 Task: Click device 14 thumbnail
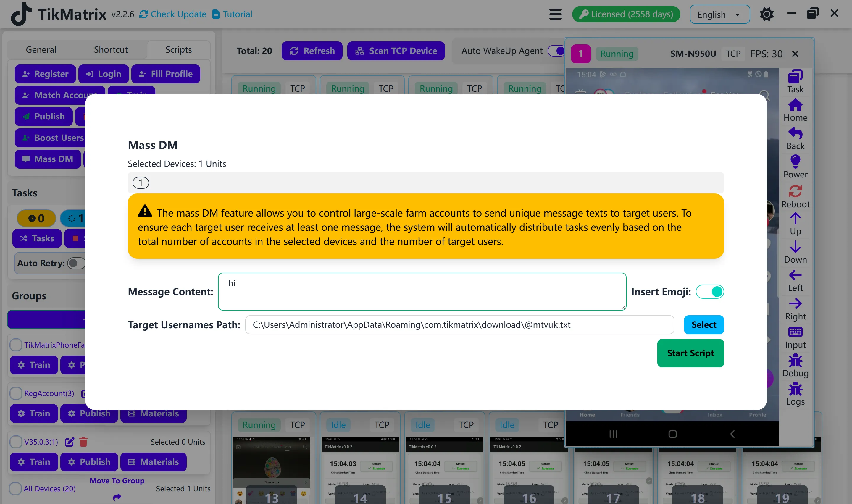point(360,469)
